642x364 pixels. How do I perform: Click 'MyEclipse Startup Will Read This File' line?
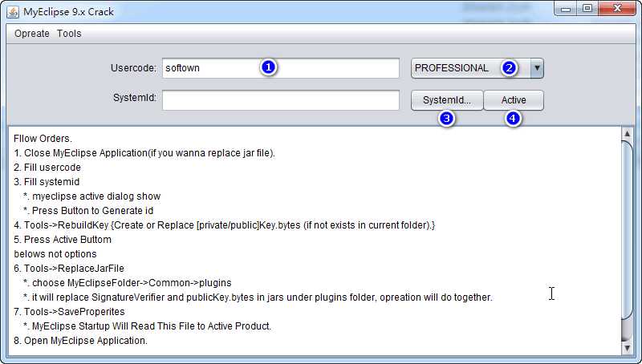pyautogui.click(x=148, y=326)
